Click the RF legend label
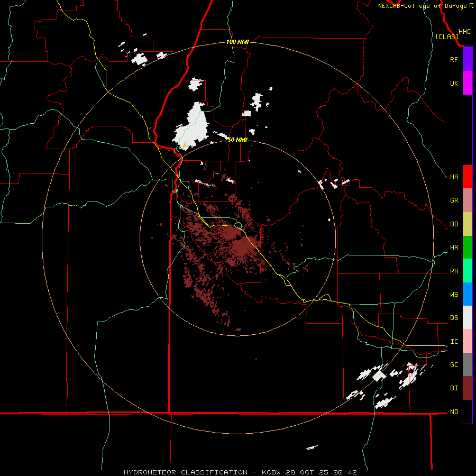The width and height of the screenshot is (476, 476). point(454,59)
